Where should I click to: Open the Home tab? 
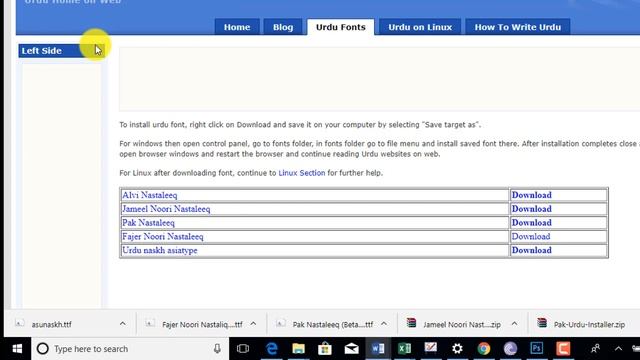click(x=237, y=27)
